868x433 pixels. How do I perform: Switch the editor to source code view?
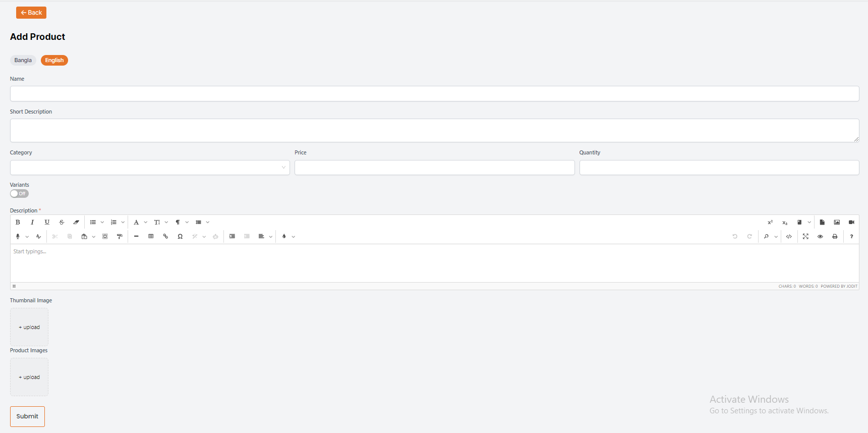pyautogui.click(x=789, y=236)
